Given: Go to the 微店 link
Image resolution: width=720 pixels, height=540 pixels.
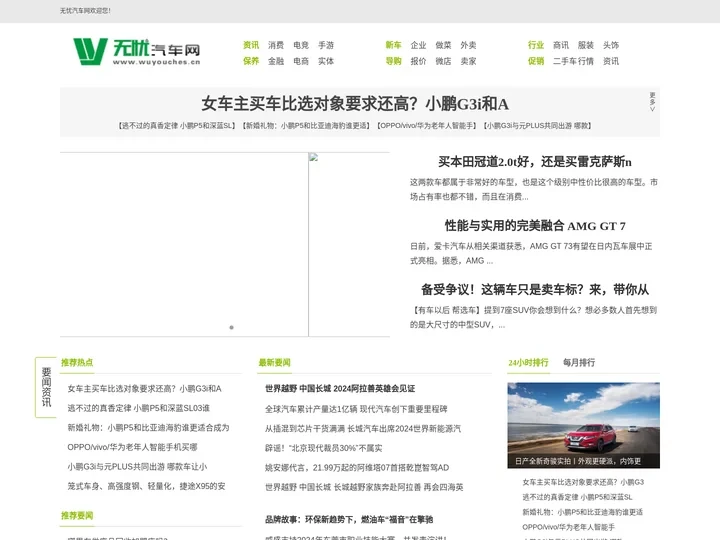Looking at the screenshot, I should tap(444, 61).
